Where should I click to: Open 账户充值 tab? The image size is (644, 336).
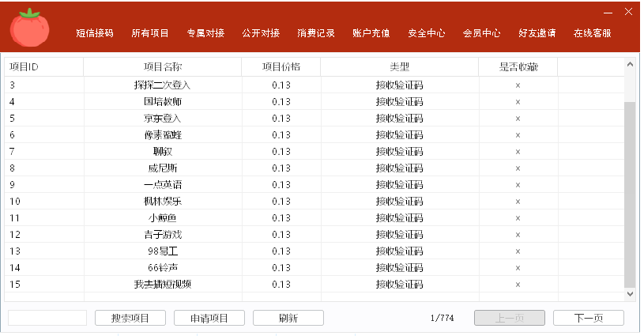371,33
